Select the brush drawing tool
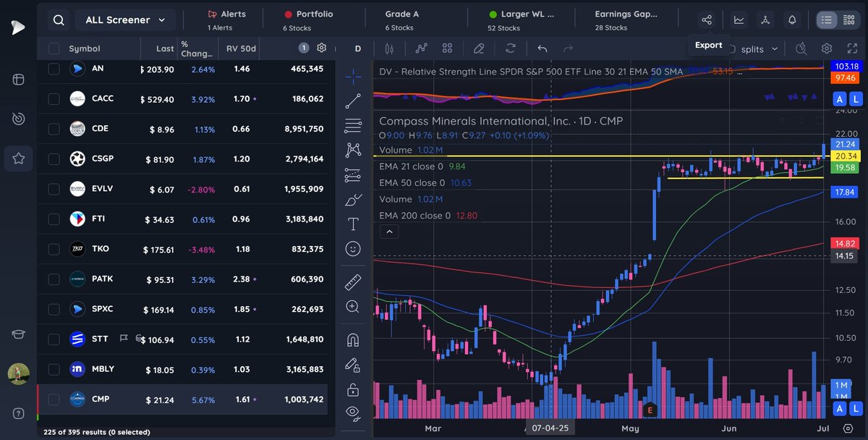Image resolution: width=868 pixels, height=440 pixels. (353, 199)
